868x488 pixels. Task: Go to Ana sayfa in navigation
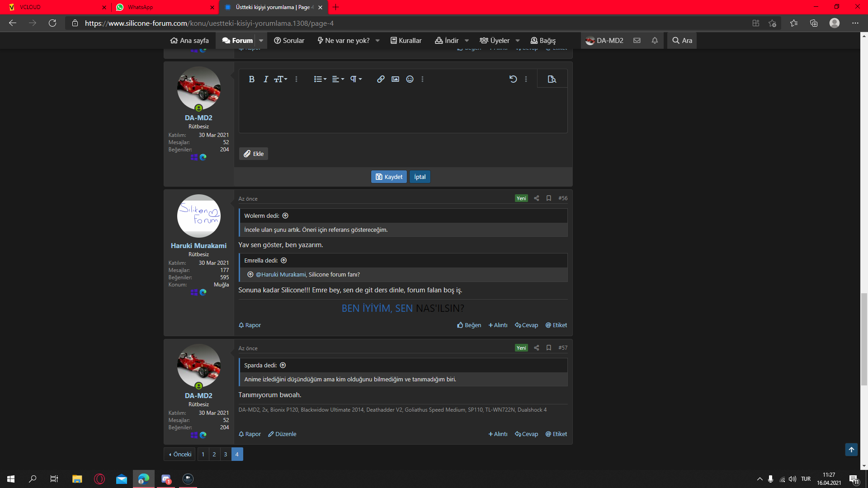click(189, 40)
